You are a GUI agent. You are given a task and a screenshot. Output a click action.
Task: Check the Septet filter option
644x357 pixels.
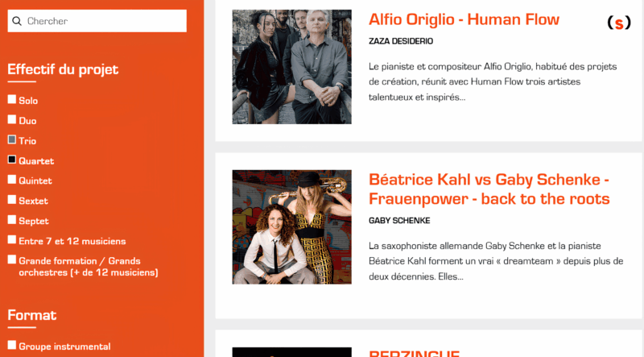(12, 220)
